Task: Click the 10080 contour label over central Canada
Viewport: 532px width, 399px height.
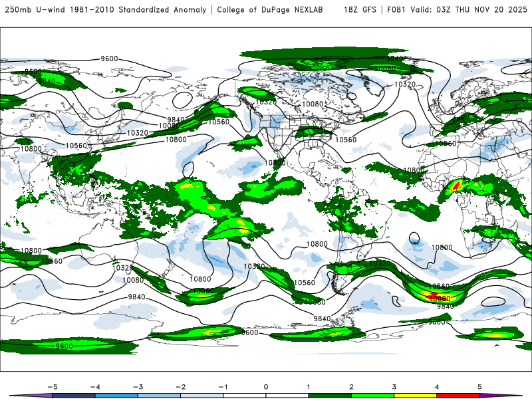Action: [x=313, y=104]
